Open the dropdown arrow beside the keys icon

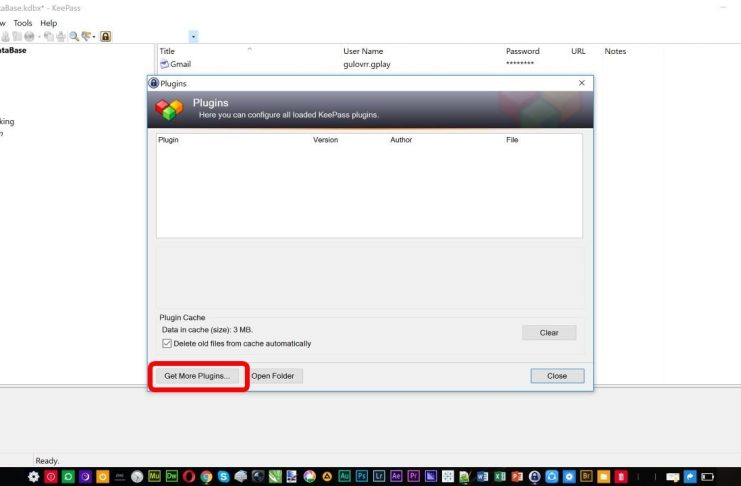94,37
